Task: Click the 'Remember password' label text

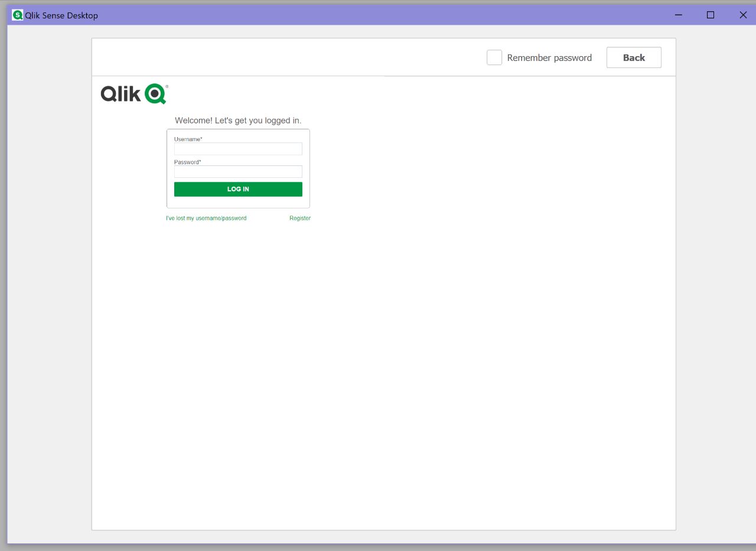Action: [549, 58]
